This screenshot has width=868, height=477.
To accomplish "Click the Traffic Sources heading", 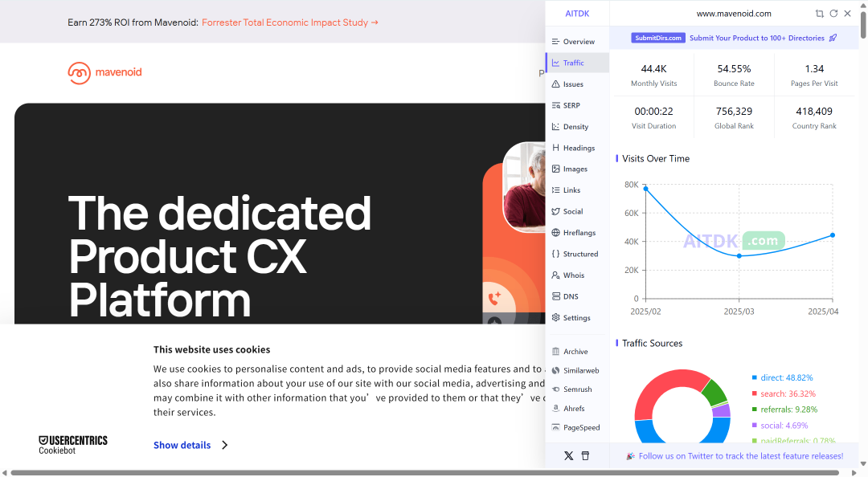I will click(652, 343).
